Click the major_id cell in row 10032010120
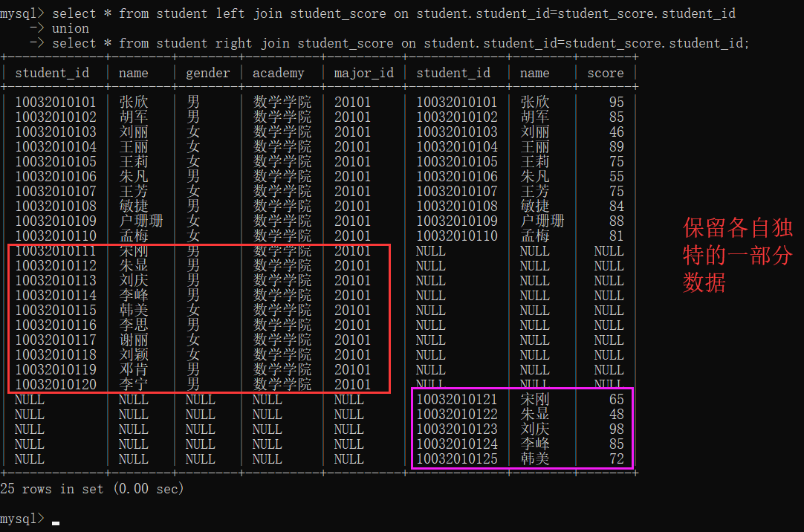 click(352, 384)
